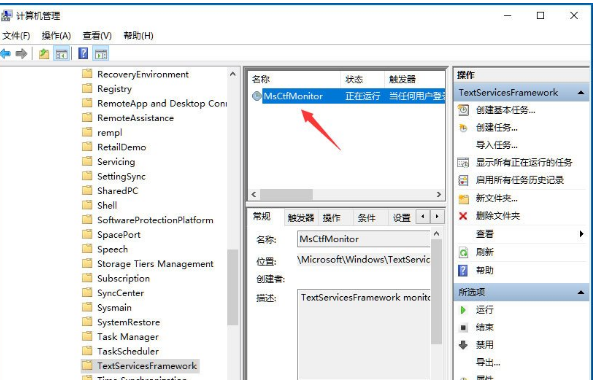Select the MsCtfMonitor task row
The height and width of the screenshot is (380, 593).
click(348, 96)
